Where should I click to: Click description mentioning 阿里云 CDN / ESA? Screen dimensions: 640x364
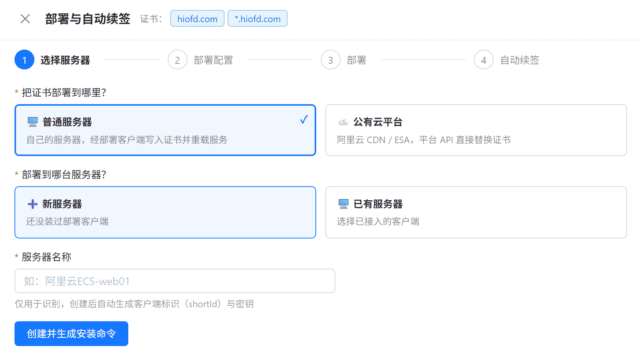click(x=424, y=140)
